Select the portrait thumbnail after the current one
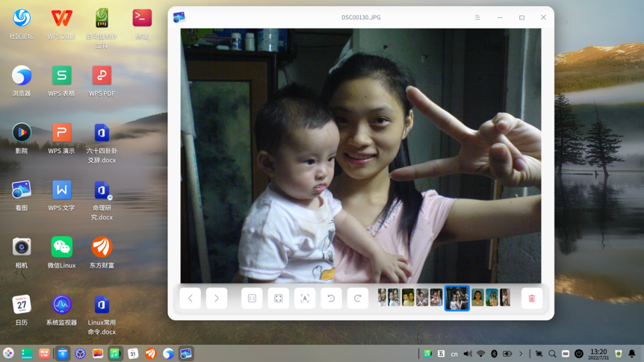 (x=477, y=298)
